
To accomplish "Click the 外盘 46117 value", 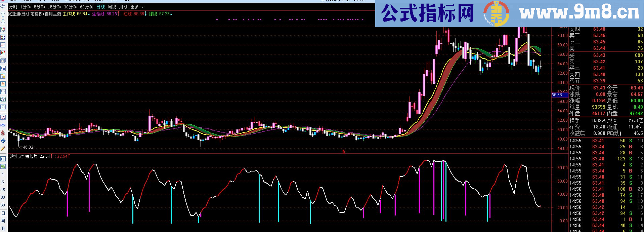I will click(x=599, y=113).
